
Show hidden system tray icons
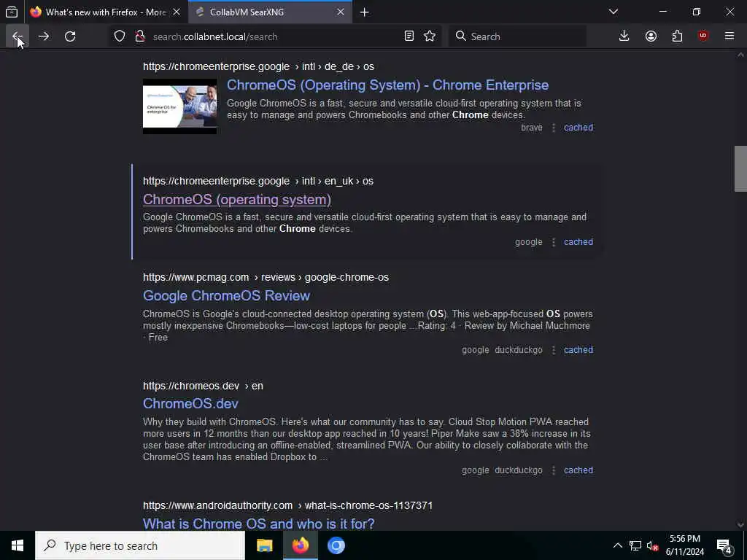617,545
